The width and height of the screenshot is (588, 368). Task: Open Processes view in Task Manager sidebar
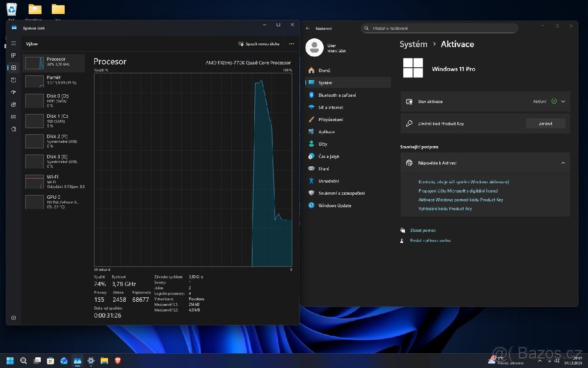(13, 55)
